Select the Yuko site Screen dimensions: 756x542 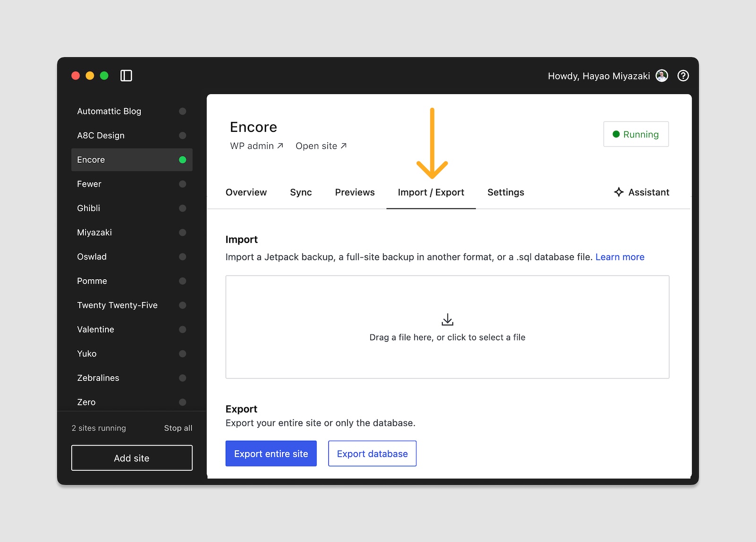(132, 354)
